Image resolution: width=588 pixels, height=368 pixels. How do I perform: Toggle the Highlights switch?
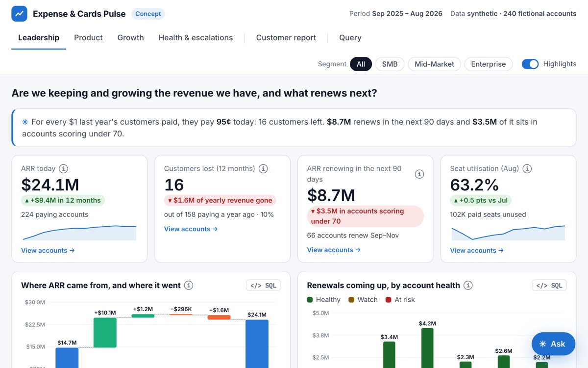coord(530,64)
